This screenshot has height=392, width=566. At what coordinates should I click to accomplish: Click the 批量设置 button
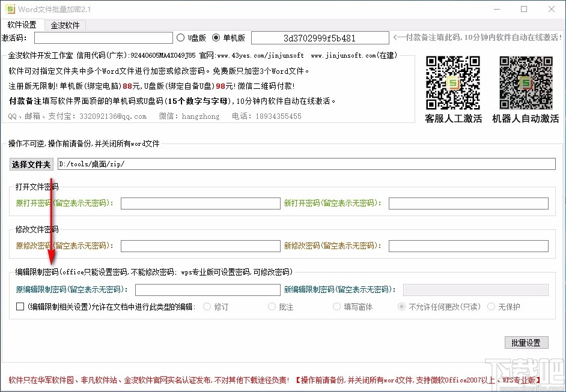[526, 342]
